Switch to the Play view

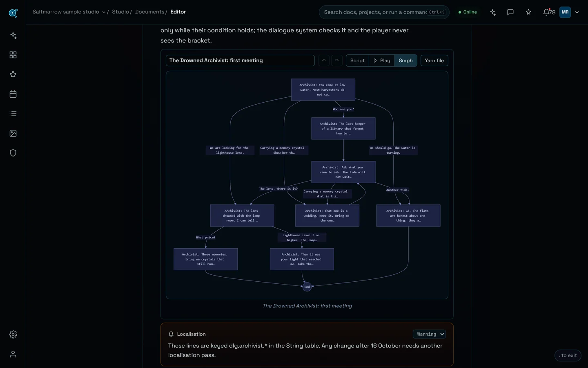[382, 61]
